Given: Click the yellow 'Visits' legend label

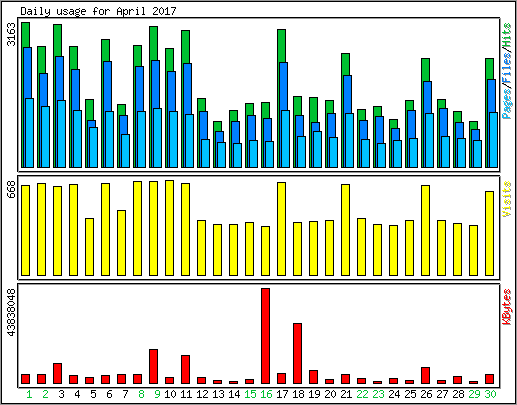Looking at the screenshot, I should tap(507, 199).
